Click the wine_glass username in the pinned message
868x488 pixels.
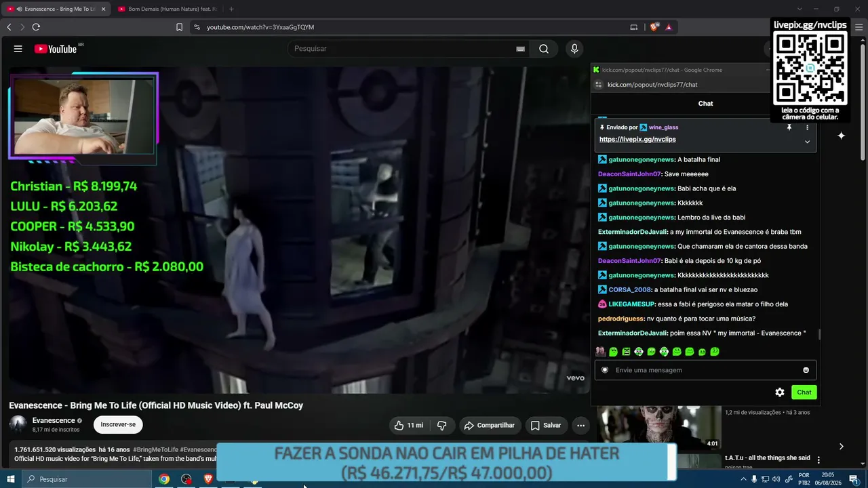pyautogui.click(x=663, y=127)
